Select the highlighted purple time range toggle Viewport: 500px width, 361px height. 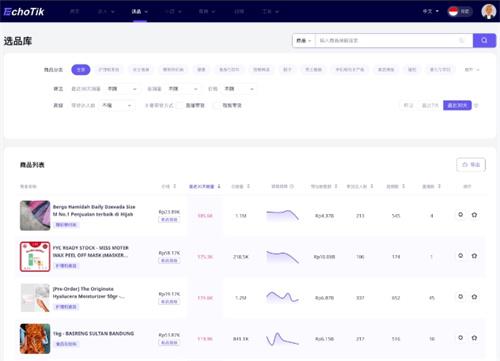click(x=457, y=105)
